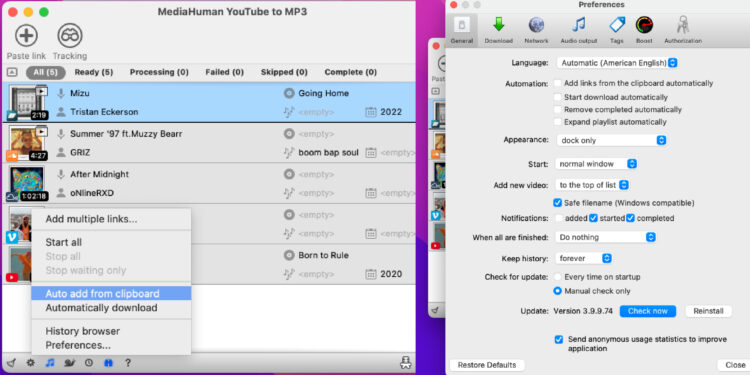Screen dimensions: 750x375
Task: Click the collapse arrow beside the All filter
Action: tap(12, 72)
